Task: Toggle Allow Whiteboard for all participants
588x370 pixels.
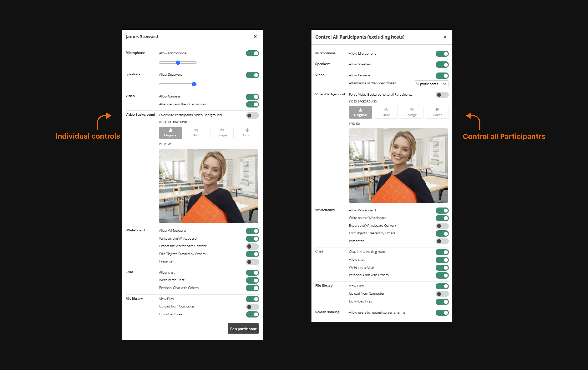Action: point(442,210)
